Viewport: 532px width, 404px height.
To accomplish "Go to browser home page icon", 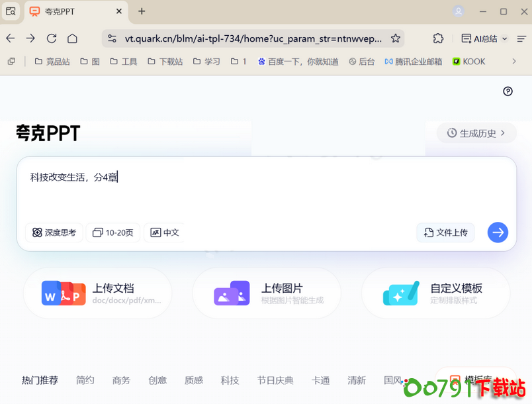I will (72, 38).
